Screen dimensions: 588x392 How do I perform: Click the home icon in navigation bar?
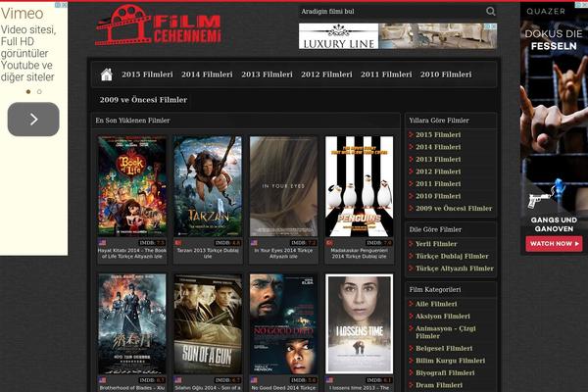(107, 74)
